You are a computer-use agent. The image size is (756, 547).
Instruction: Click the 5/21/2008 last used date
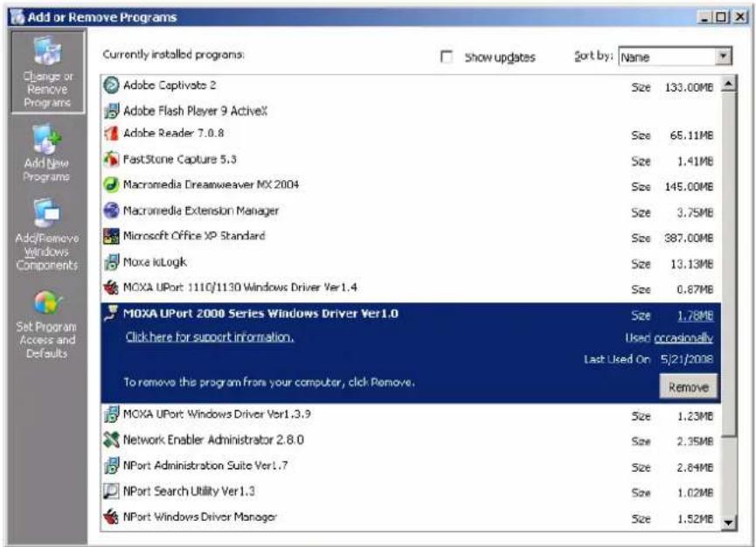[687, 359]
